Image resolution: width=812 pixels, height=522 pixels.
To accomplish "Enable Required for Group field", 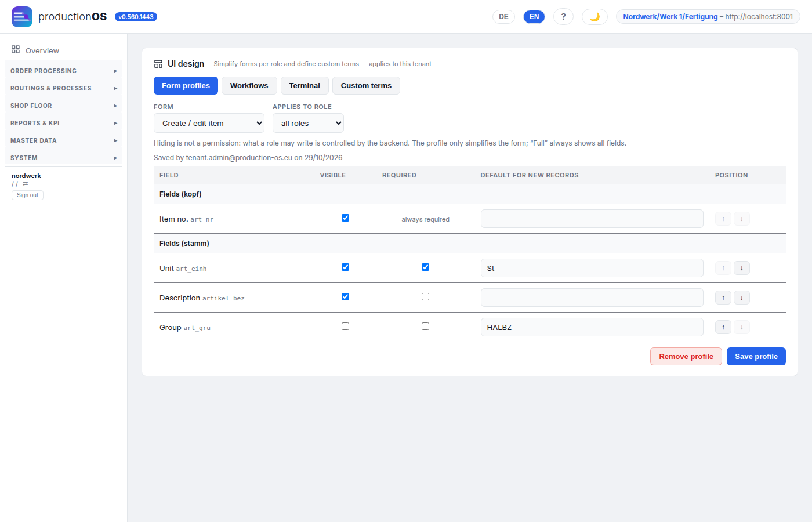I will coord(426,327).
